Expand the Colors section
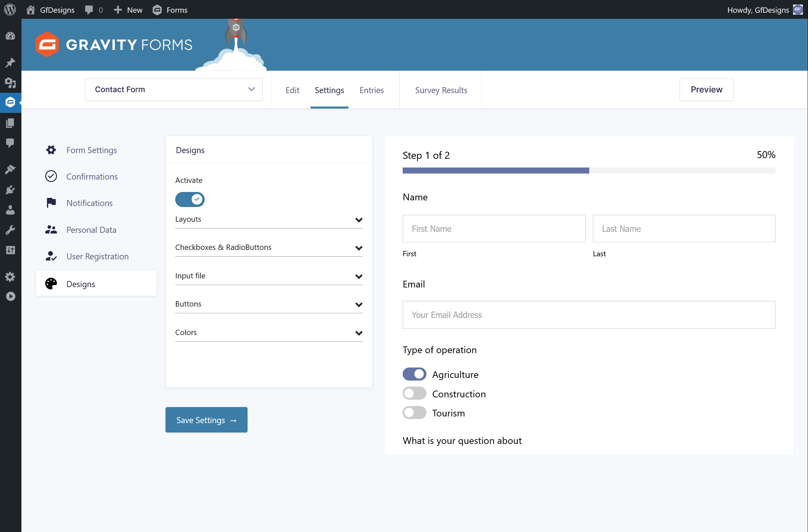 (x=269, y=333)
